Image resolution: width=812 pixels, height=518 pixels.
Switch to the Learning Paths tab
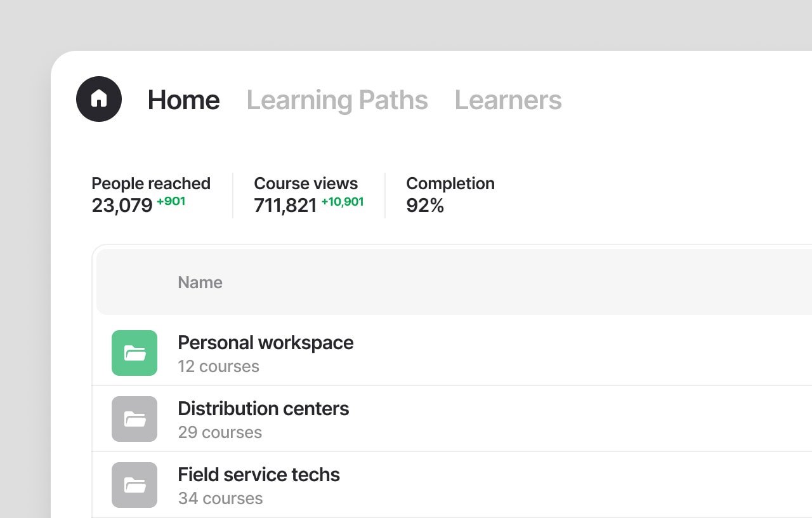(337, 100)
